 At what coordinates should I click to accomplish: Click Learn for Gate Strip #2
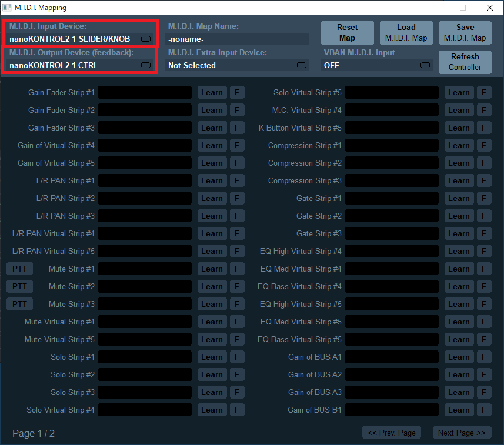459,216
